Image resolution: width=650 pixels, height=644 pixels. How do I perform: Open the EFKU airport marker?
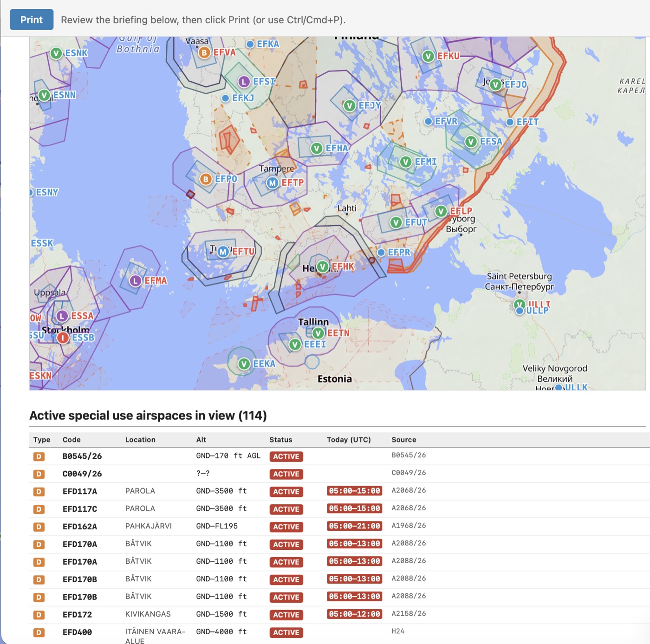tap(428, 56)
